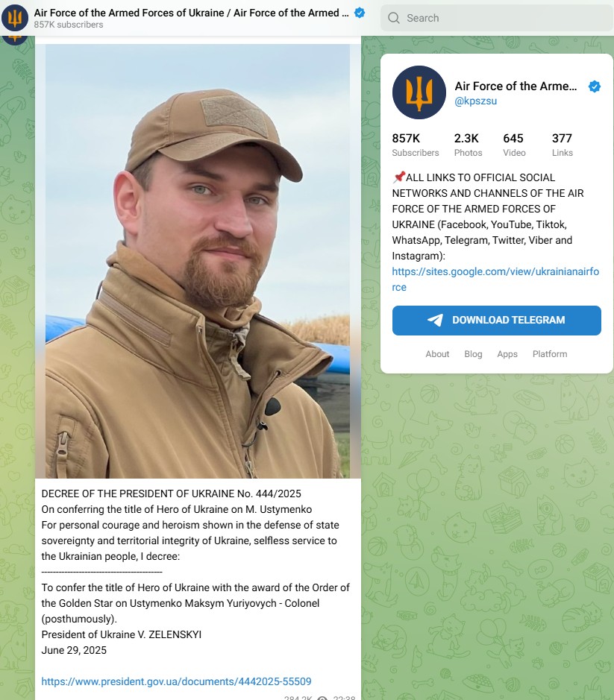Open the Photos counter tab
Viewport: 614px width, 700px height.
click(468, 145)
